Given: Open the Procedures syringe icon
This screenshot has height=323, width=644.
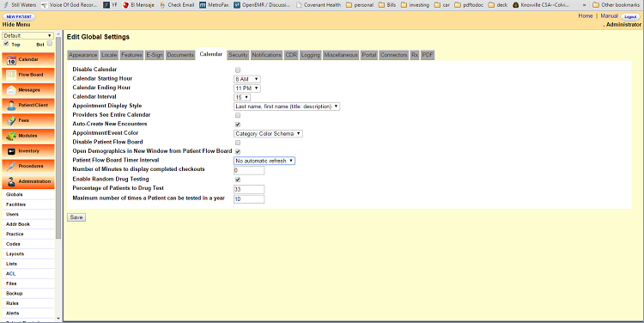Looking at the screenshot, I should click(11, 167).
